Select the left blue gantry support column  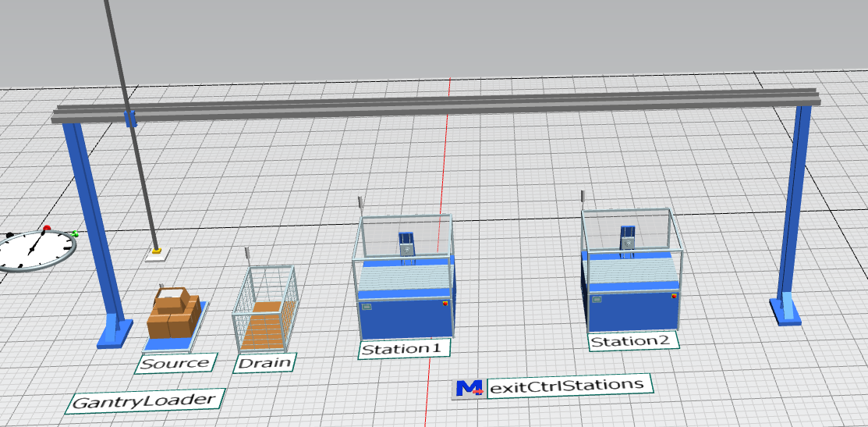point(92,226)
